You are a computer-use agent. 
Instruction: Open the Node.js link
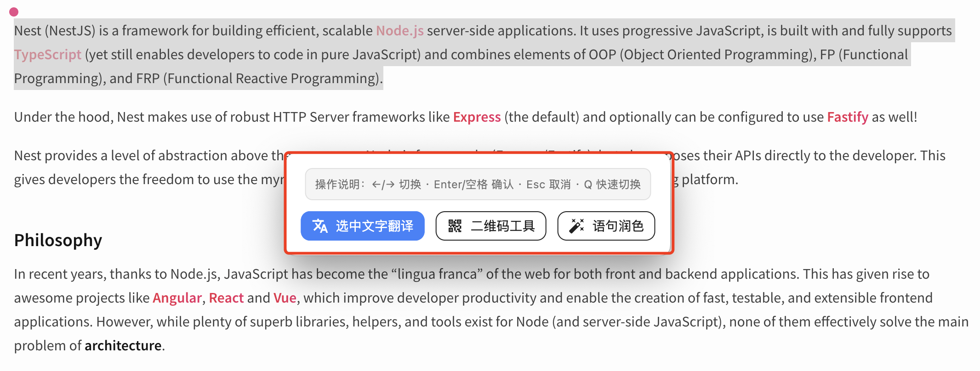pyautogui.click(x=399, y=31)
